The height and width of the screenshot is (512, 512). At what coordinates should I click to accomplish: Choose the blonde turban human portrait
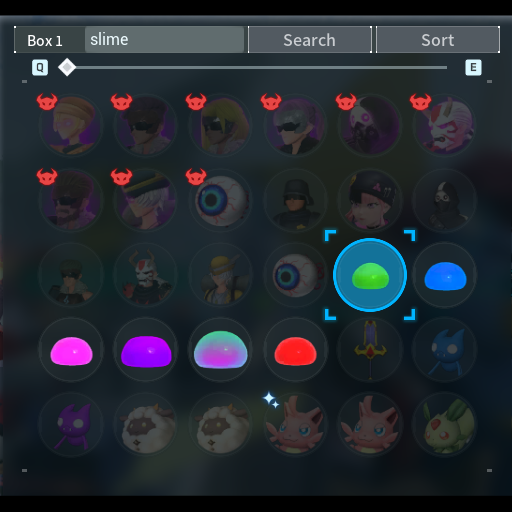click(x=71, y=125)
